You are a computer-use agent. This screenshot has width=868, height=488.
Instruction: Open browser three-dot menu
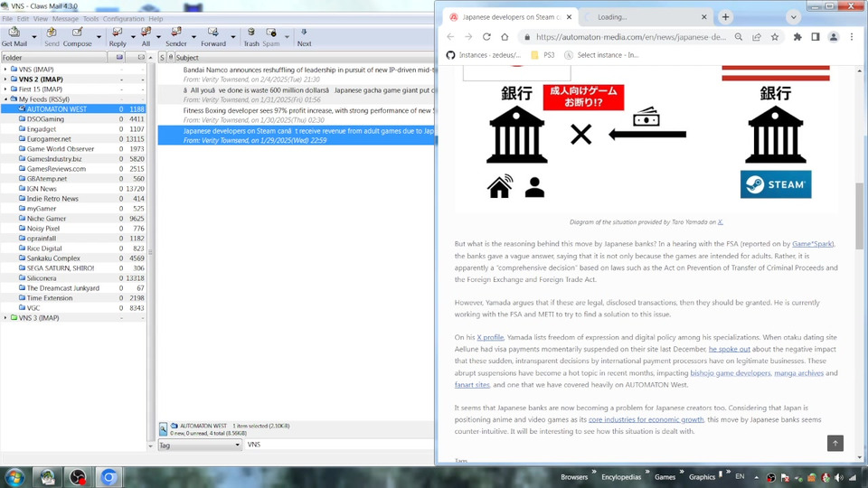(x=852, y=37)
